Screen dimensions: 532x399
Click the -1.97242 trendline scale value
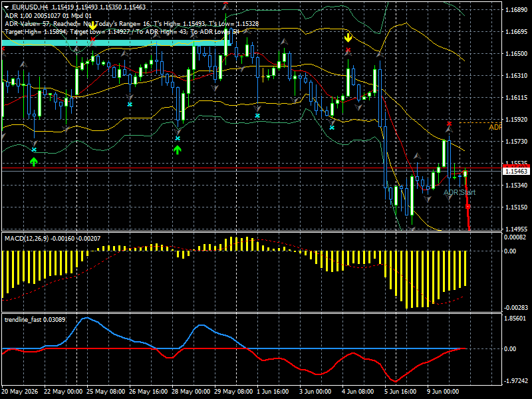pyautogui.click(x=516, y=380)
